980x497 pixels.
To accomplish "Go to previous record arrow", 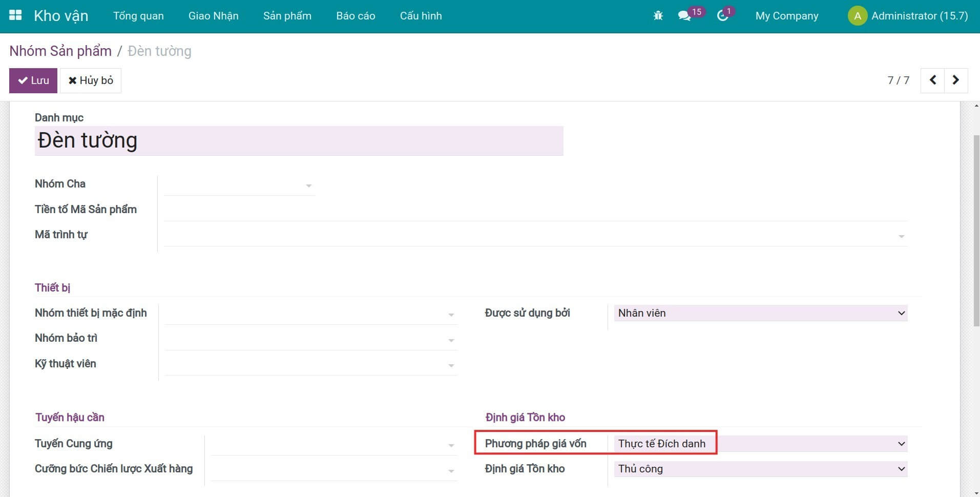I will pos(932,80).
